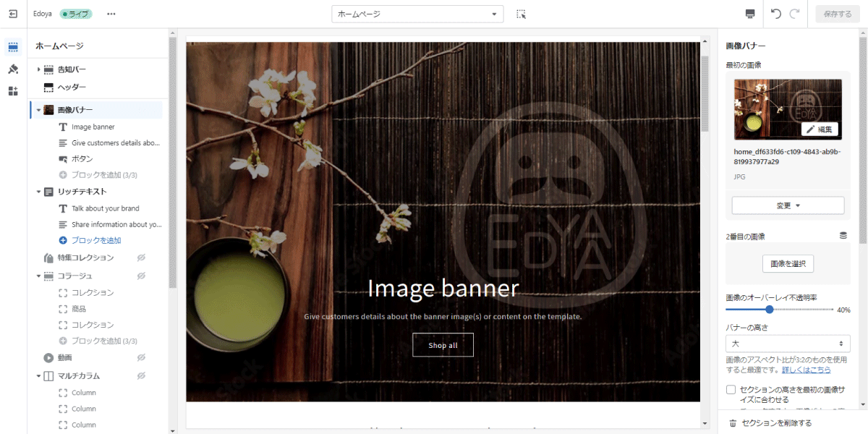This screenshot has height=434, width=868.
Task: Click the first image thumbnail in settings
Action: 788,109
